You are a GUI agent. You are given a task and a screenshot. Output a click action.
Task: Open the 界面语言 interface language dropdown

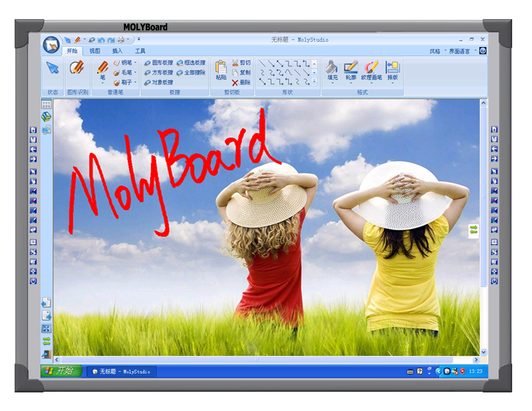[x=463, y=51]
